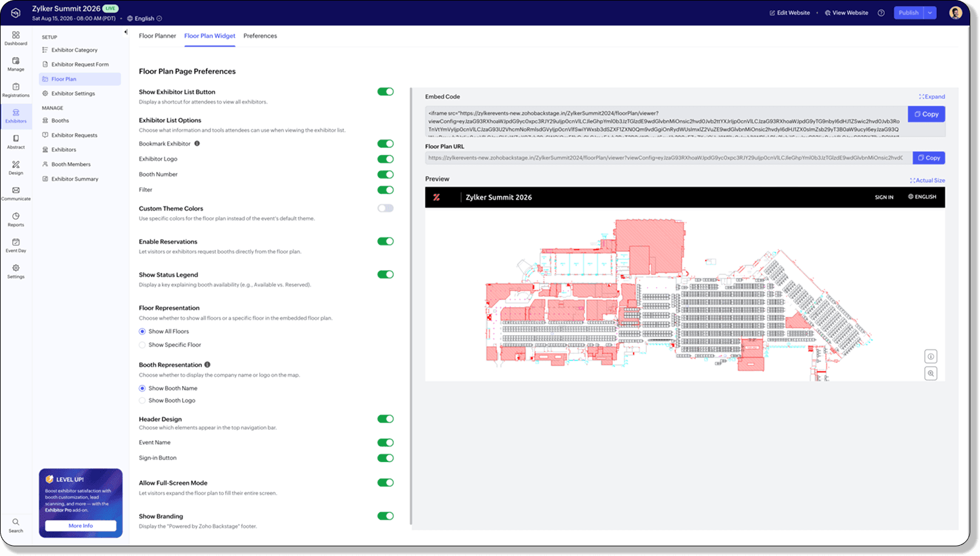Image resolution: width=980 pixels, height=556 pixels.
Task: Click the info icon on map preview
Action: (x=930, y=356)
